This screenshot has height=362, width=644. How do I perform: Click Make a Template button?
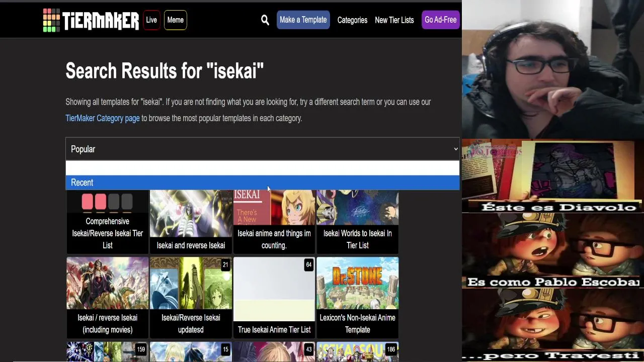coord(303,20)
